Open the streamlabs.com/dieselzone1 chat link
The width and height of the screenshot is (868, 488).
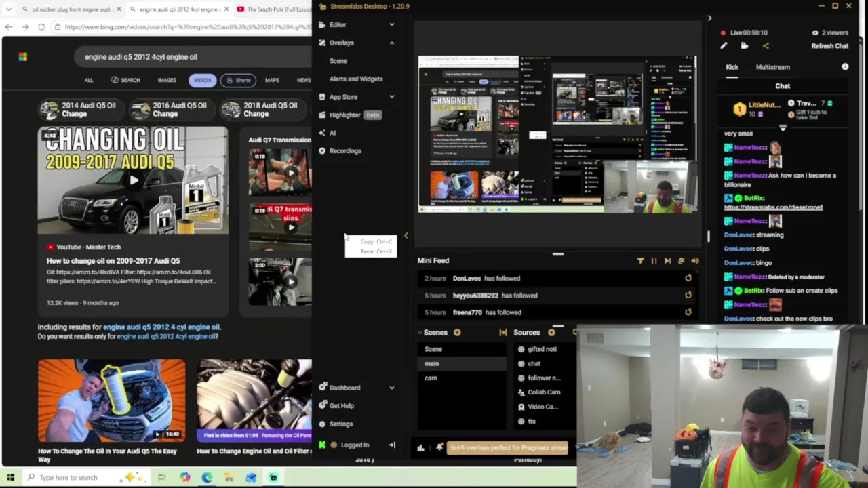773,207
